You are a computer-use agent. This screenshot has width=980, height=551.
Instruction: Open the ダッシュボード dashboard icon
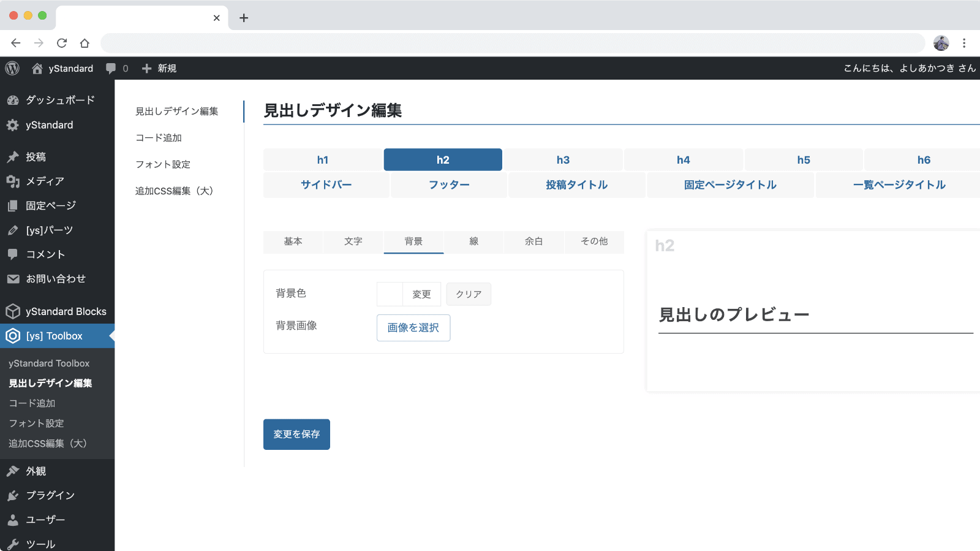pyautogui.click(x=13, y=100)
